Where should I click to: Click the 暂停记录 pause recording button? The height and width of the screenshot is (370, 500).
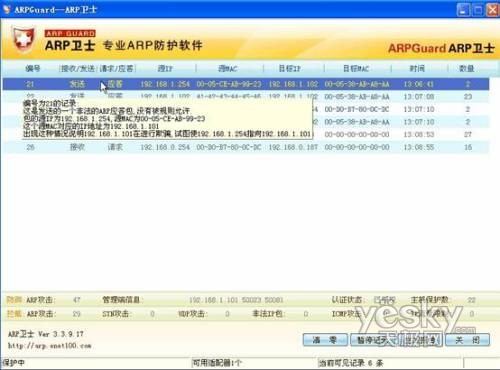373,340
